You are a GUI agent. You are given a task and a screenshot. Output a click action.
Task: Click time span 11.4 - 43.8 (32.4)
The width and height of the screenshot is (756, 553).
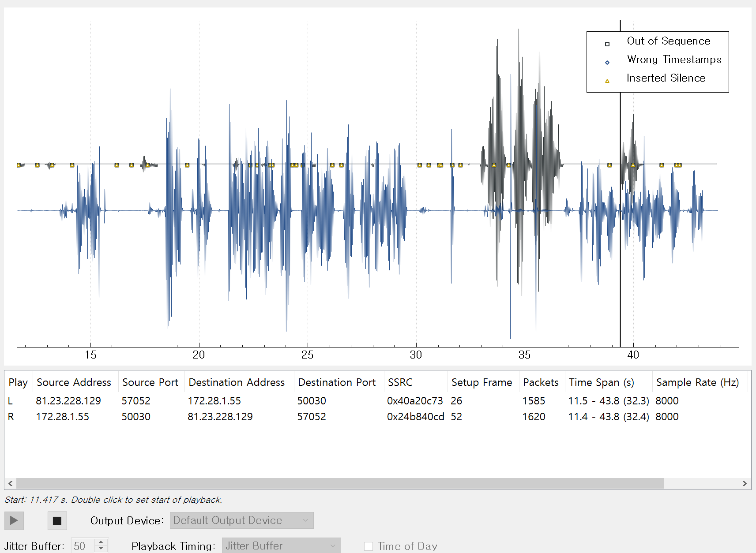coord(609,417)
